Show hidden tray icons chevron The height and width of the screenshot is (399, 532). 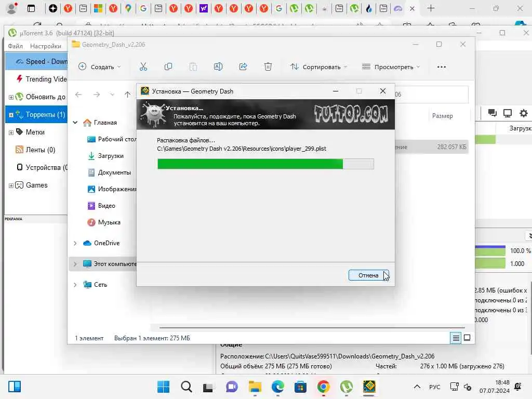click(x=417, y=387)
